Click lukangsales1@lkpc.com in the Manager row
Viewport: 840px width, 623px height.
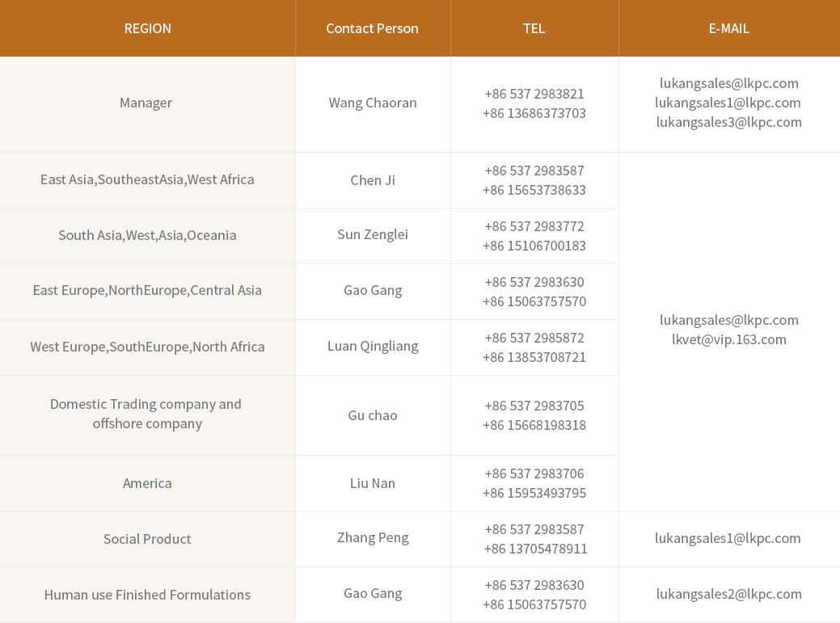coord(728,103)
